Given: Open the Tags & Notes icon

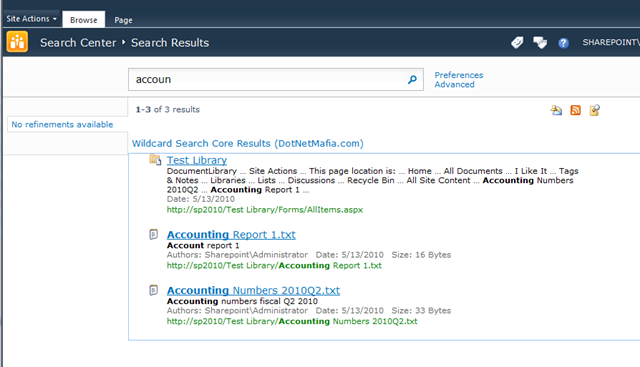Looking at the screenshot, I should (540, 42).
